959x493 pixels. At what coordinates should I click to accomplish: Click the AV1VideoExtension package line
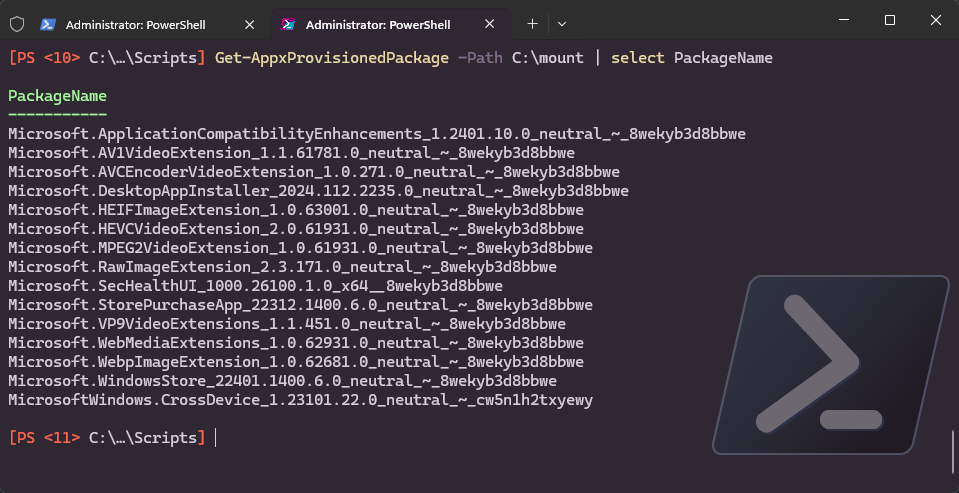291,153
